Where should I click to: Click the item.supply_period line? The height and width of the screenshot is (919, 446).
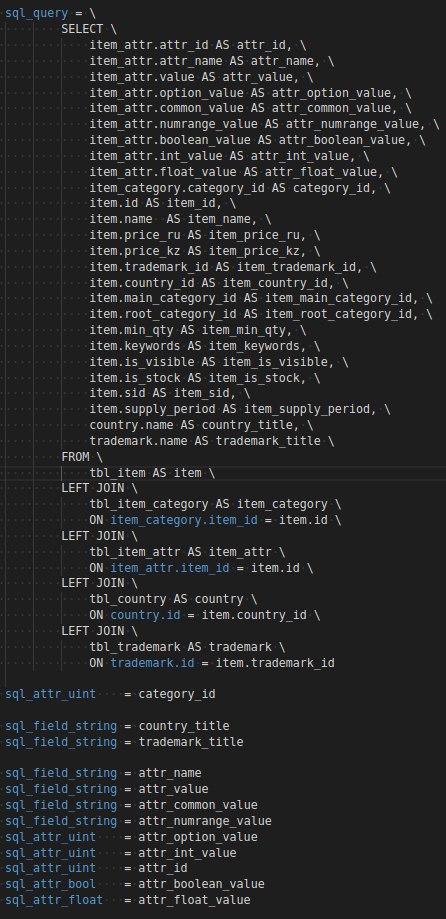[240, 409]
